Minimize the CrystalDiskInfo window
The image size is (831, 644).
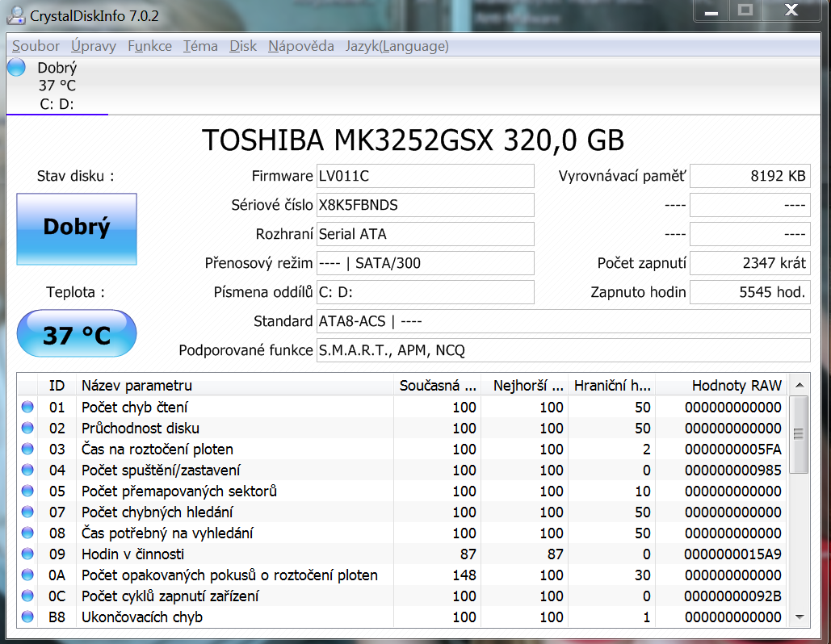coord(711,10)
